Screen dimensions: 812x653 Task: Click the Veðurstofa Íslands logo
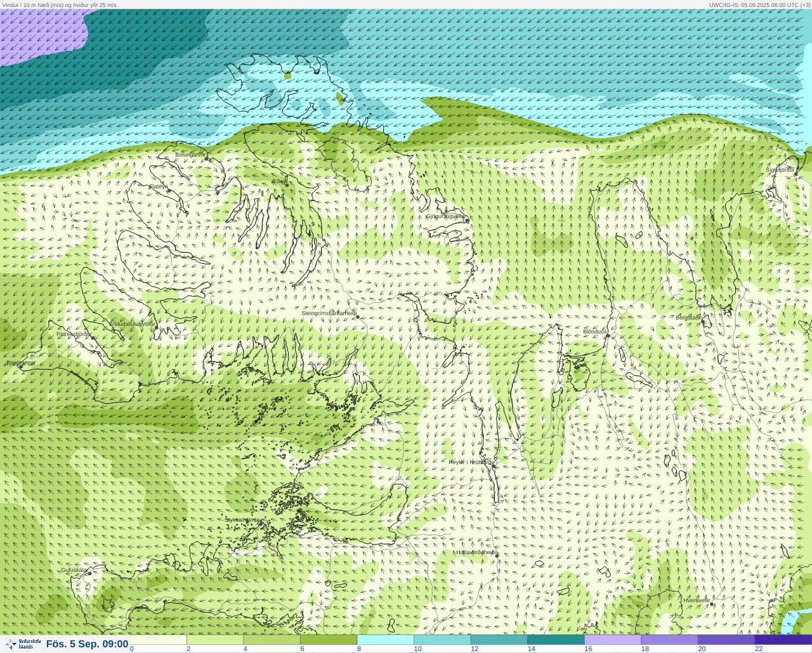pos(22,644)
